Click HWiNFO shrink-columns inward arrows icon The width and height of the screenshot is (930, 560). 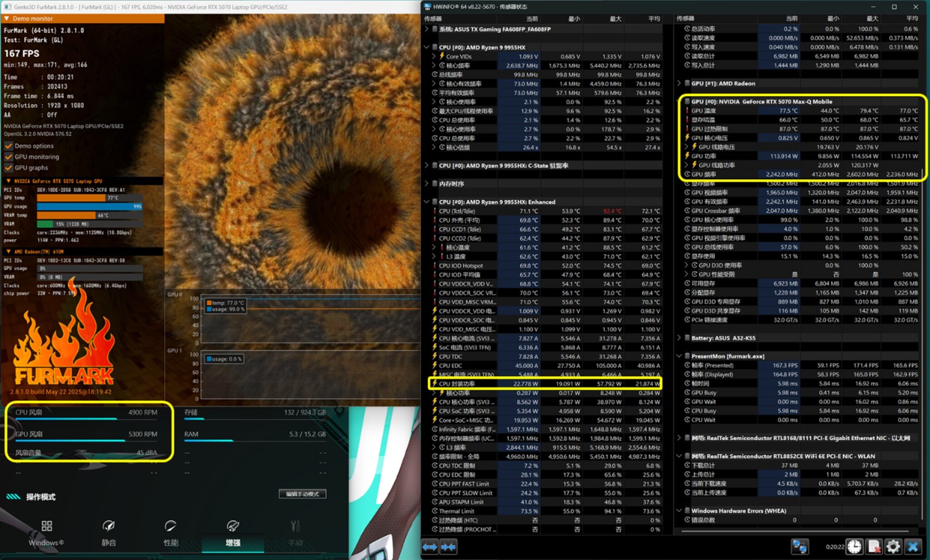click(448, 547)
